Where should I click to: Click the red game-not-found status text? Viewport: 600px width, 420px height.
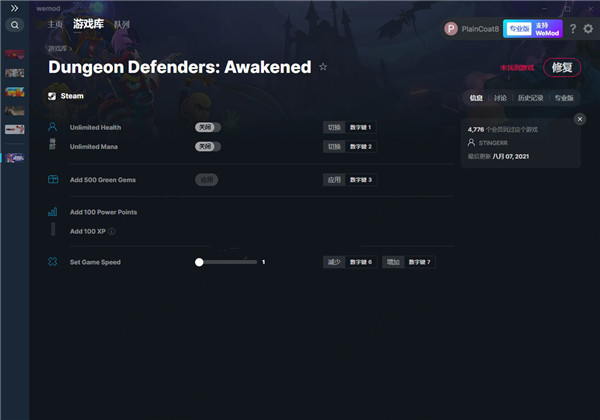click(x=517, y=68)
